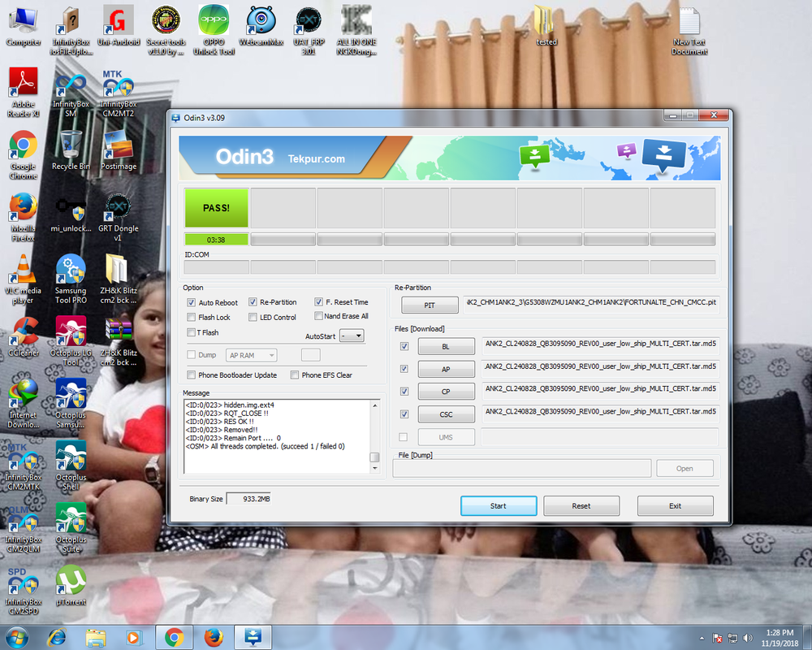This screenshot has width=812, height=650.
Task: Toggle F. Reset Time checkbox
Action: point(318,302)
